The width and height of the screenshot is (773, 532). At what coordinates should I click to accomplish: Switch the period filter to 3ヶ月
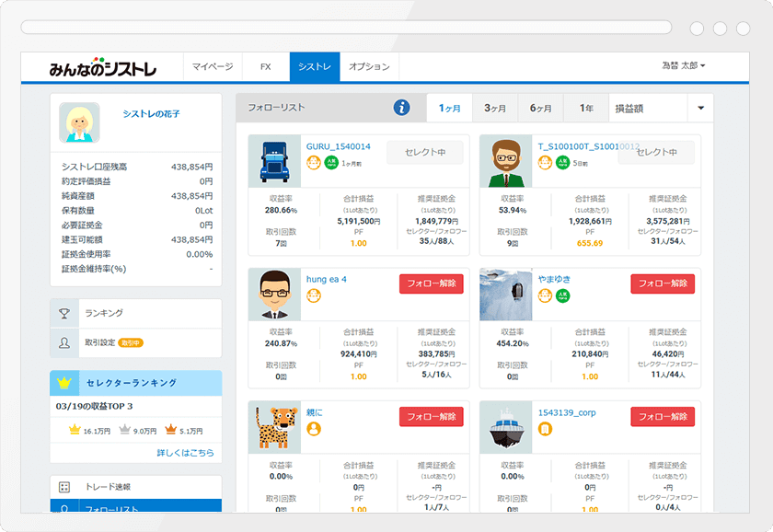click(x=494, y=106)
